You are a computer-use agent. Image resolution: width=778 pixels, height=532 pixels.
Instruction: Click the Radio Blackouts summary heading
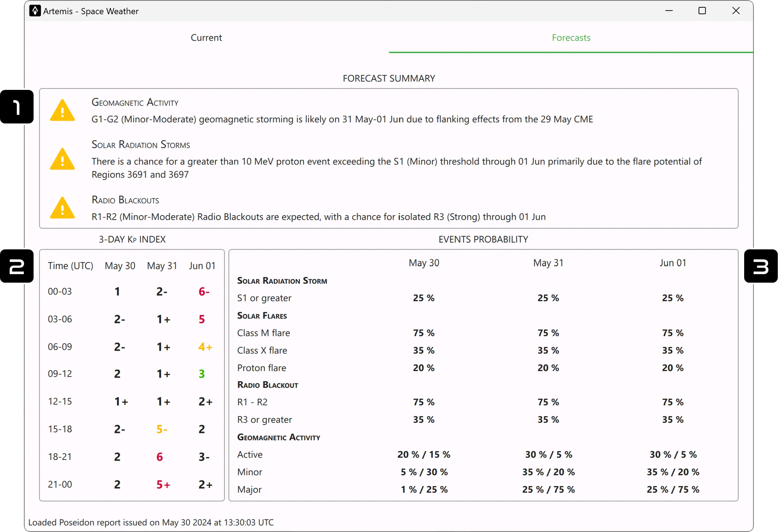[x=125, y=200]
